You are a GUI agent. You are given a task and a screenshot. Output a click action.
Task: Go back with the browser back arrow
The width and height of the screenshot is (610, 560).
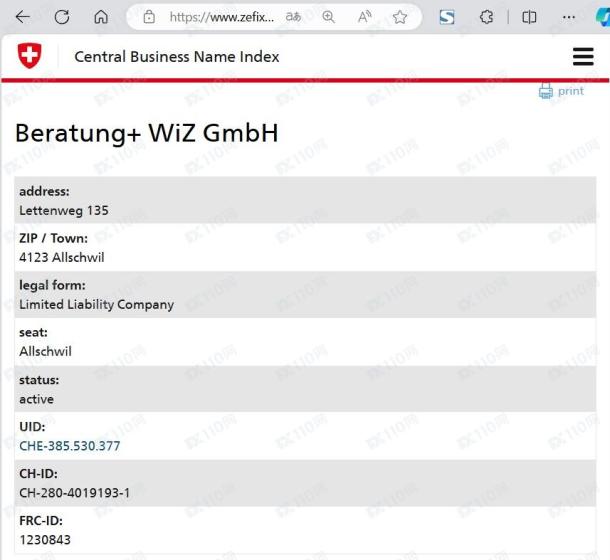point(23,17)
